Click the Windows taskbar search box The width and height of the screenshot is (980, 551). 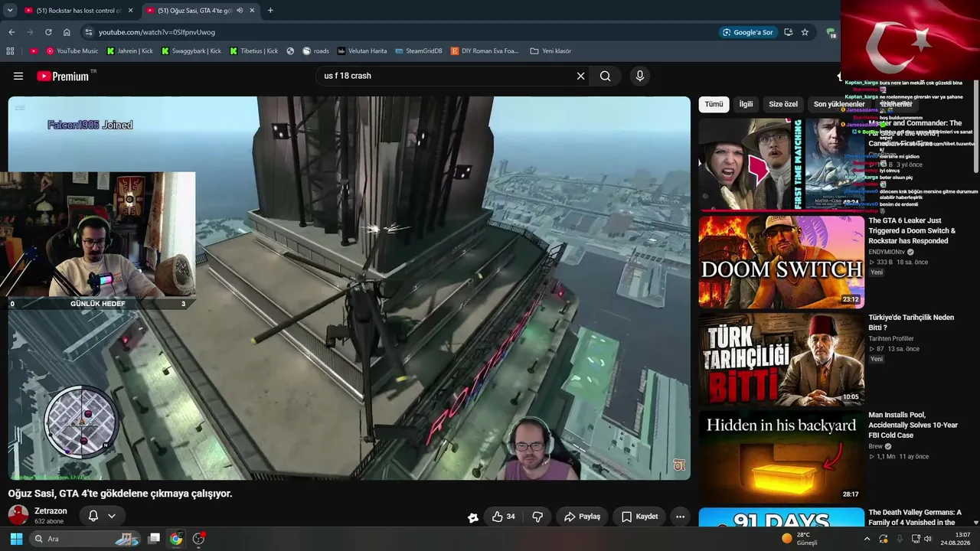pyautogui.click(x=86, y=539)
